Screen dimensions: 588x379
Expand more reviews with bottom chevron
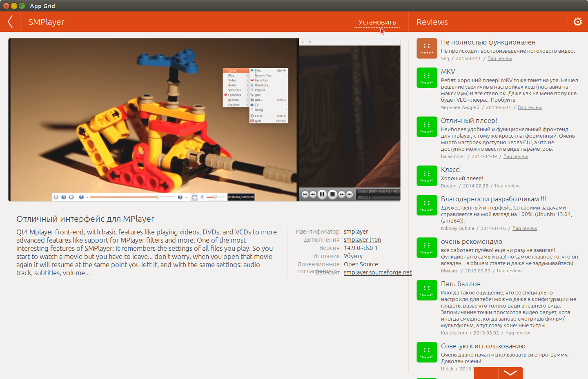(510, 372)
